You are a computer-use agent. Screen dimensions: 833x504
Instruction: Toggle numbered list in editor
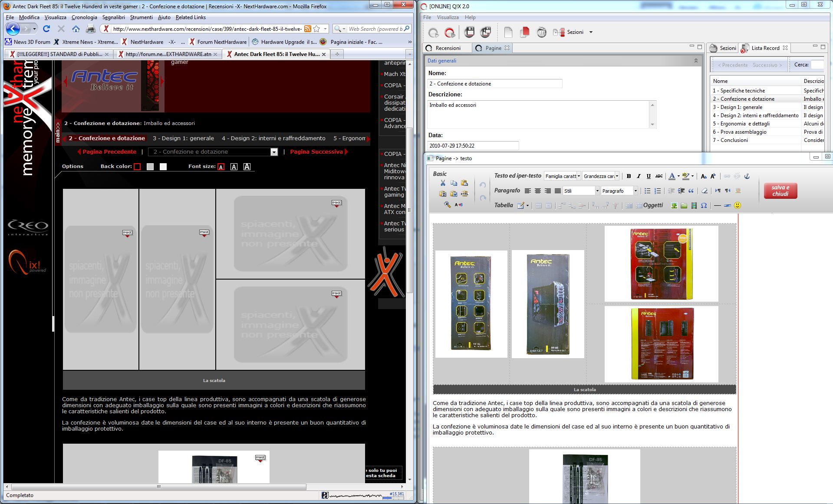pyautogui.click(x=657, y=191)
